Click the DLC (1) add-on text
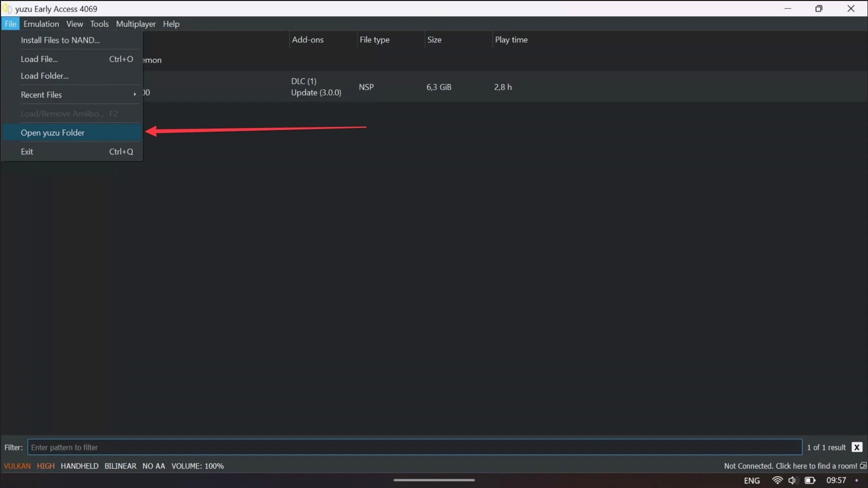Image resolution: width=868 pixels, height=488 pixels. 304,81
